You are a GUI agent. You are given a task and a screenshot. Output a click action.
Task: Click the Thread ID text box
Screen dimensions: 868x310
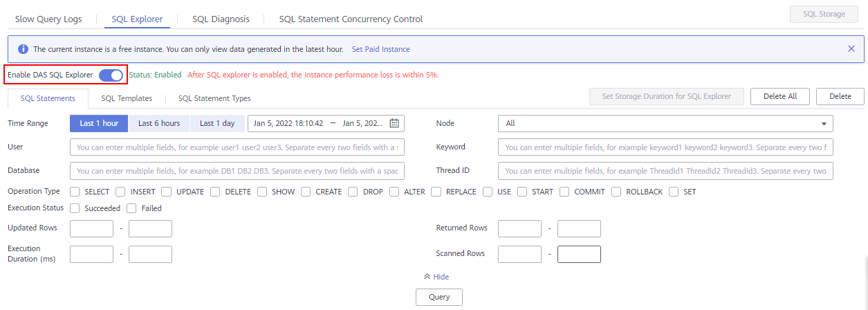pos(665,171)
